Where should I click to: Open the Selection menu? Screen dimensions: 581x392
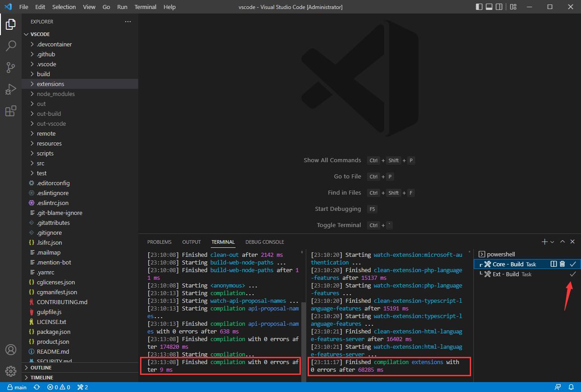click(x=64, y=7)
